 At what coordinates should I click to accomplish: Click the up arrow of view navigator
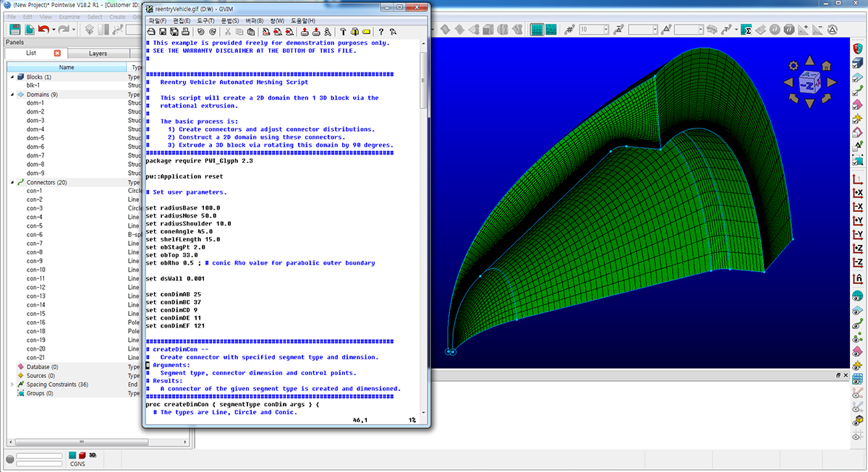click(x=809, y=61)
